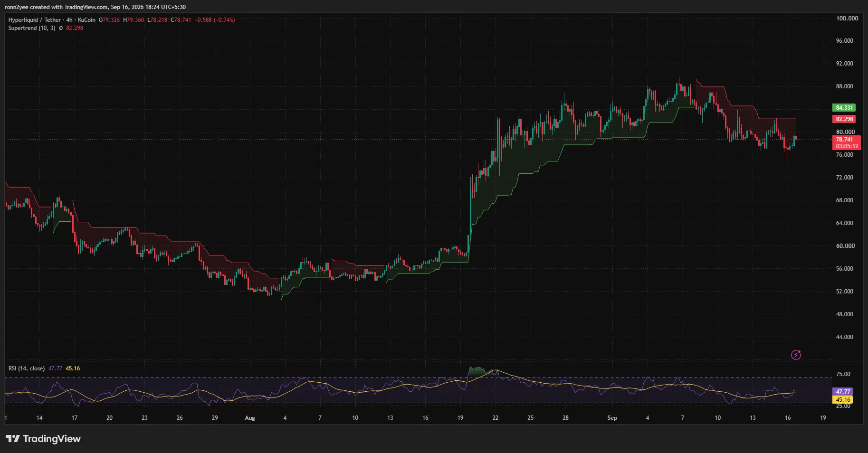Screen dimensions: 868x453
Task: Click the red 82.298 axis price label
Action: 844,119
